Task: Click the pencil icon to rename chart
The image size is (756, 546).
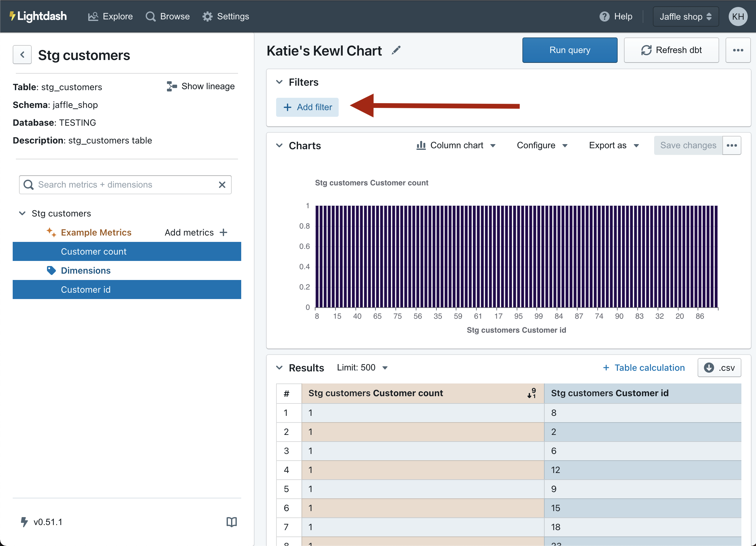Action: coord(396,50)
